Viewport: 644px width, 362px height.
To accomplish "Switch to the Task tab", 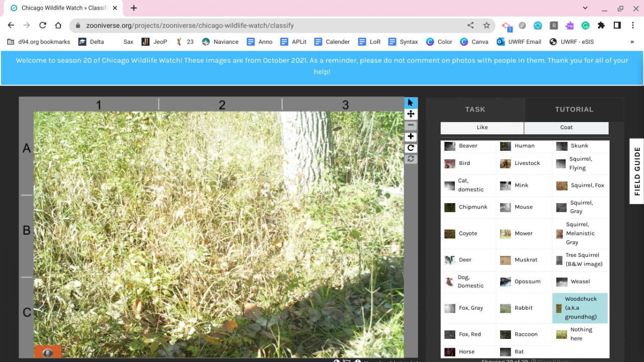I will pos(475,109).
